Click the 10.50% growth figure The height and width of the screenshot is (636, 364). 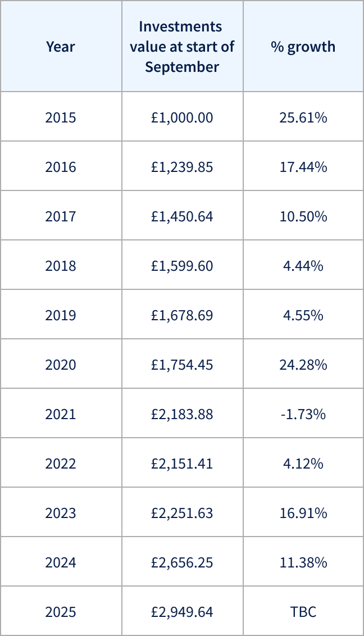tap(303, 217)
